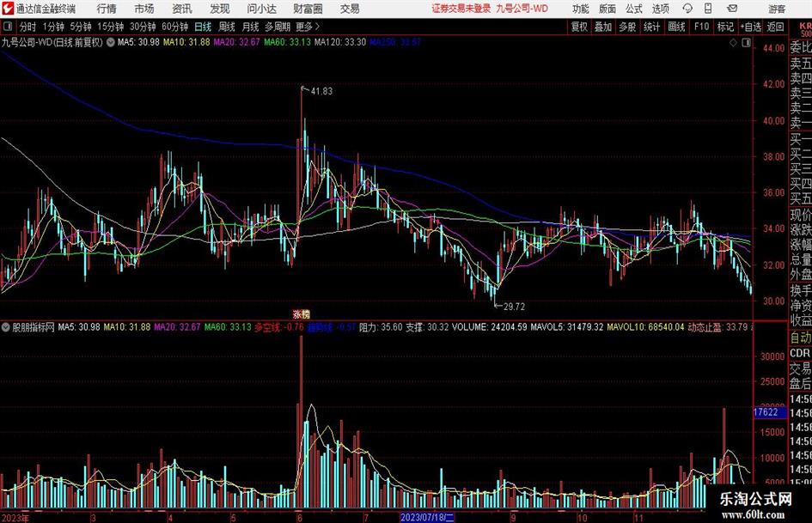This screenshot has width=812, height=523.
Task: Click the MAVOL10: 68540.04 value
Action: click(645, 327)
